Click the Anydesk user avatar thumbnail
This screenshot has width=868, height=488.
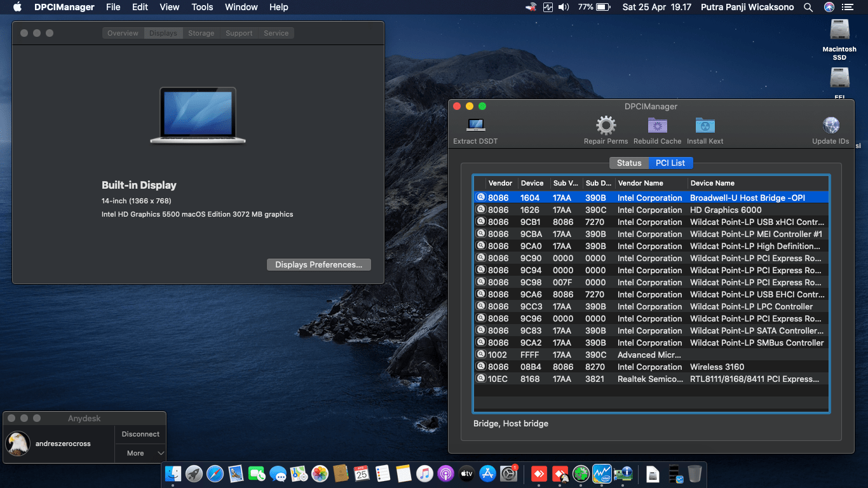pyautogui.click(x=18, y=444)
